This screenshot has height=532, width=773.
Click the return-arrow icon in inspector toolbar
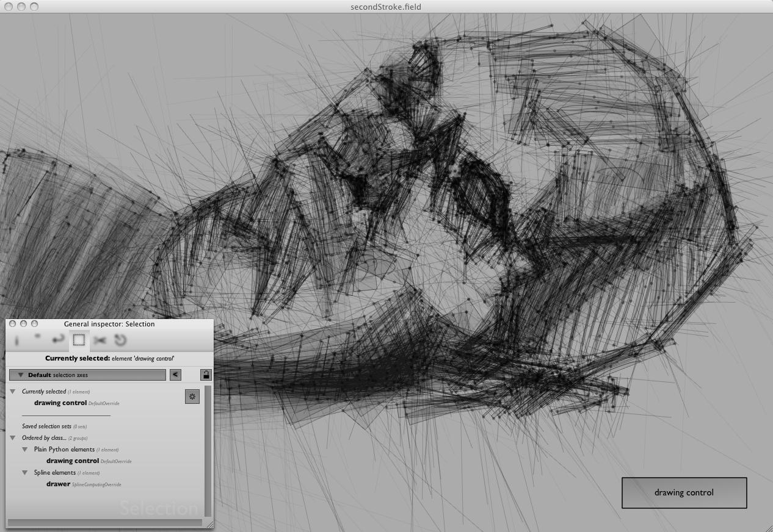click(x=58, y=340)
